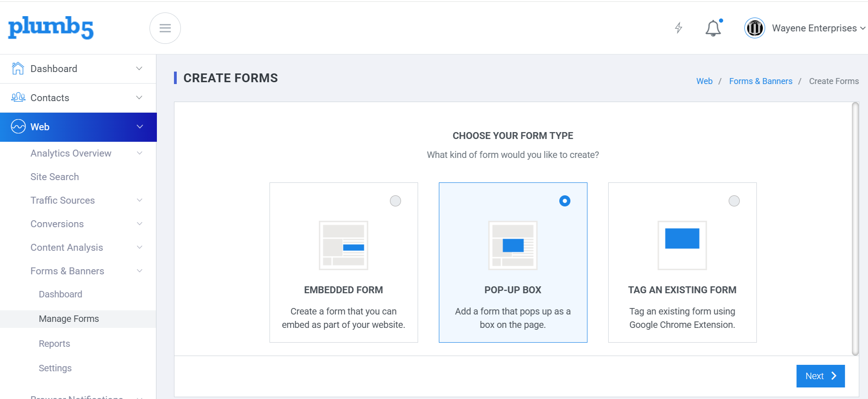
Task: Expand Conversions submenu arrow
Action: coord(140,224)
